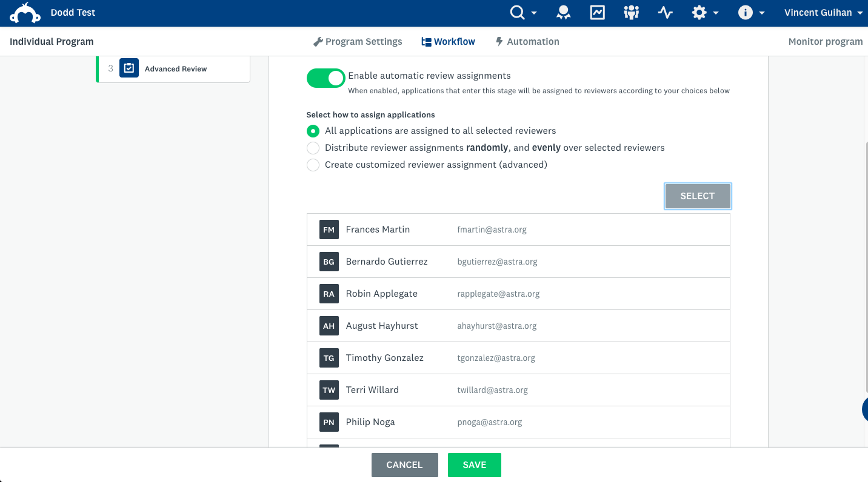Click the TW avatar for Terri Willard

coord(329,390)
